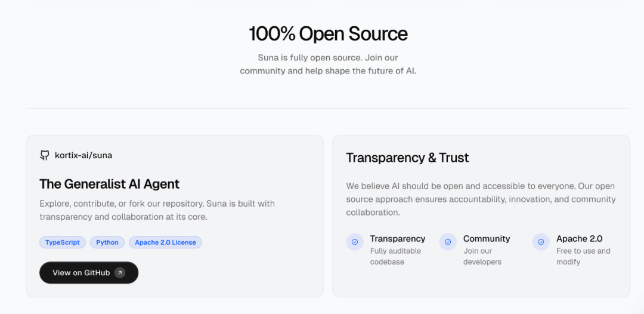644x314 pixels.
Task: Select the Python tag
Action: point(107,242)
